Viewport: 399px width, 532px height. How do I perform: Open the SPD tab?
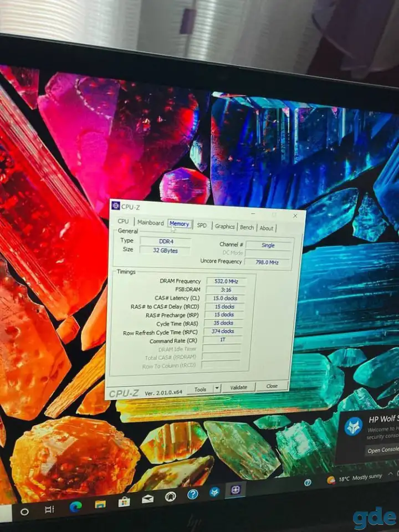202,226
